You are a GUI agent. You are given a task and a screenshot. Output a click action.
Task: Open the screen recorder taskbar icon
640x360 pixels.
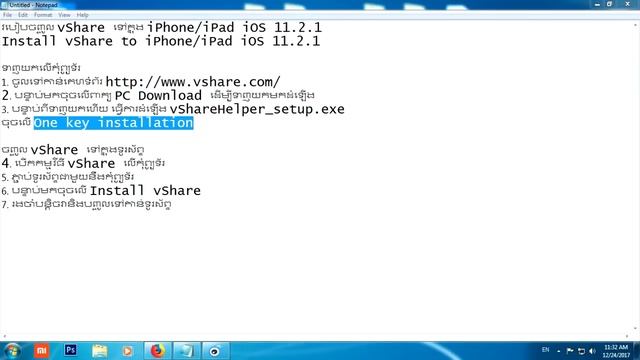pyautogui.click(x=215, y=351)
